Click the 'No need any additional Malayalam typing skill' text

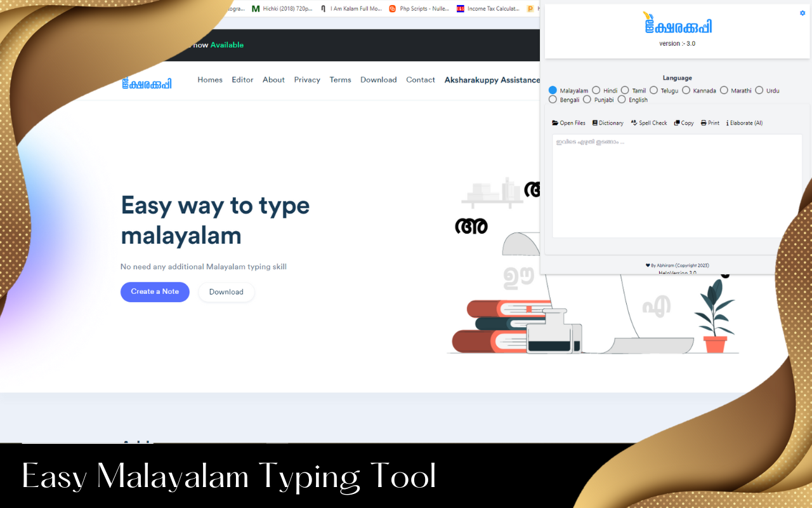[x=204, y=267]
